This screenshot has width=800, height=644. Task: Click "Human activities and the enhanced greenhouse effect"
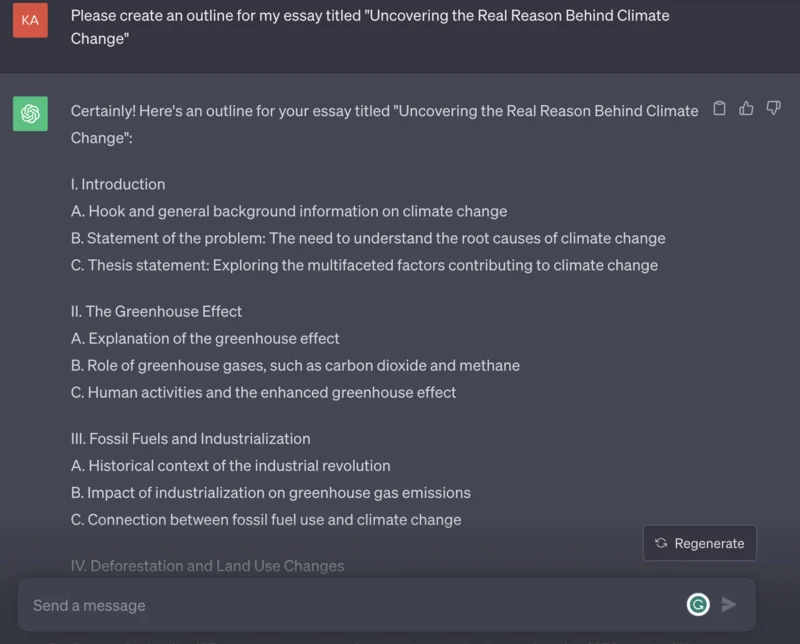pyautogui.click(x=263, y=392)
